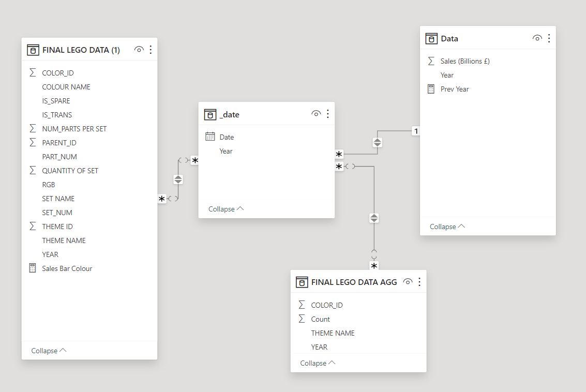Image resolution: width=586 pixels, height=392 pixels.
Task: Click the _date table header icon
Action: pyautogui.click(x=210, y=114)
